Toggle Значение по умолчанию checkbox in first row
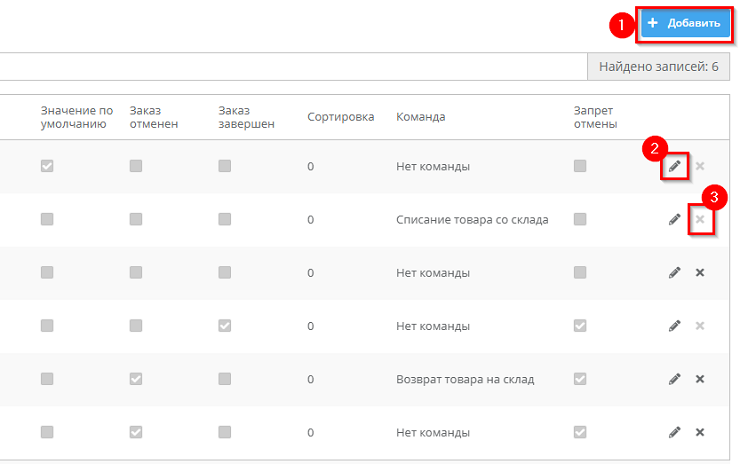Screen dimensions: 740x464 pos(47,166)
